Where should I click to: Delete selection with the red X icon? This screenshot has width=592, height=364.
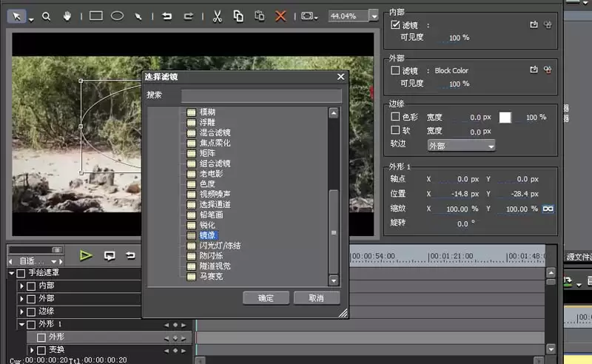tap(280, 16)
